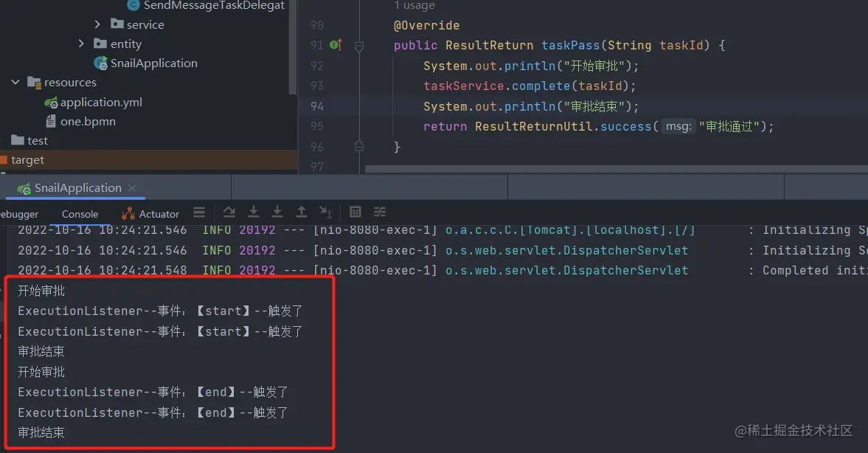Click the Step Over debug icon
868x453 pixels.
[x=229, y=212]
